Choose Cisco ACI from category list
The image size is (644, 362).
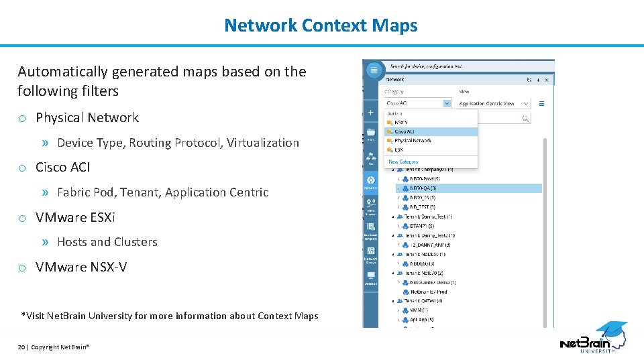click(x=431, y=131)
